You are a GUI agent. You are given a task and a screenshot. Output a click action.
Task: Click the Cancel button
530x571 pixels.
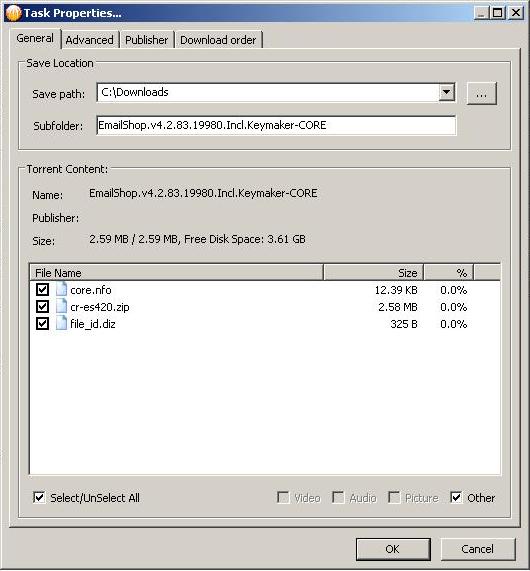coord(478,549)
